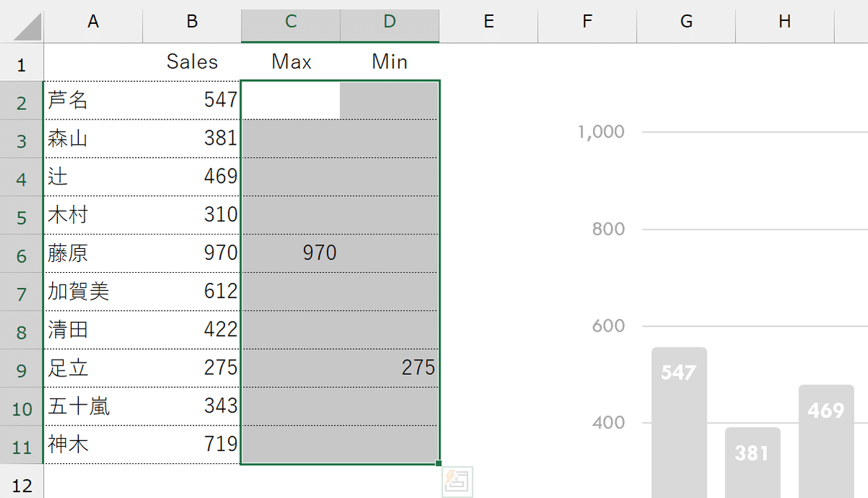Click Sales value 275 in column B
The height and width of the screenshot is (498, 868).
tap(192, 368)
